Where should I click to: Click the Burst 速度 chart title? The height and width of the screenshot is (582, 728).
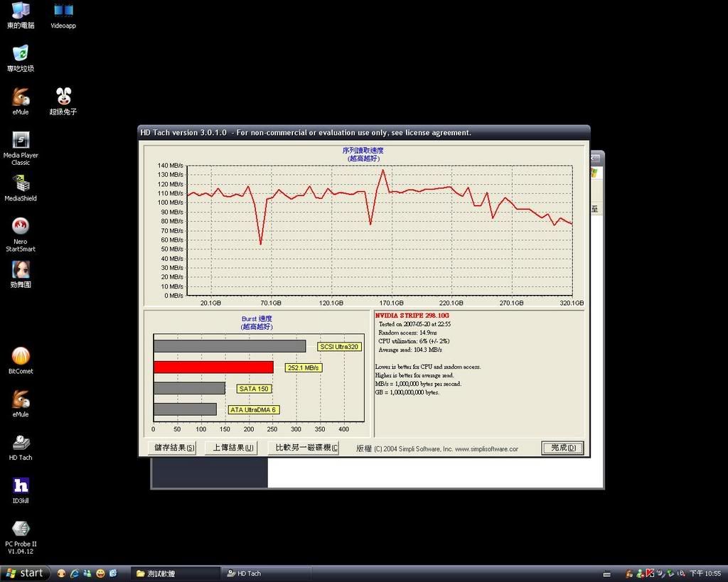[x=257, y=319]
